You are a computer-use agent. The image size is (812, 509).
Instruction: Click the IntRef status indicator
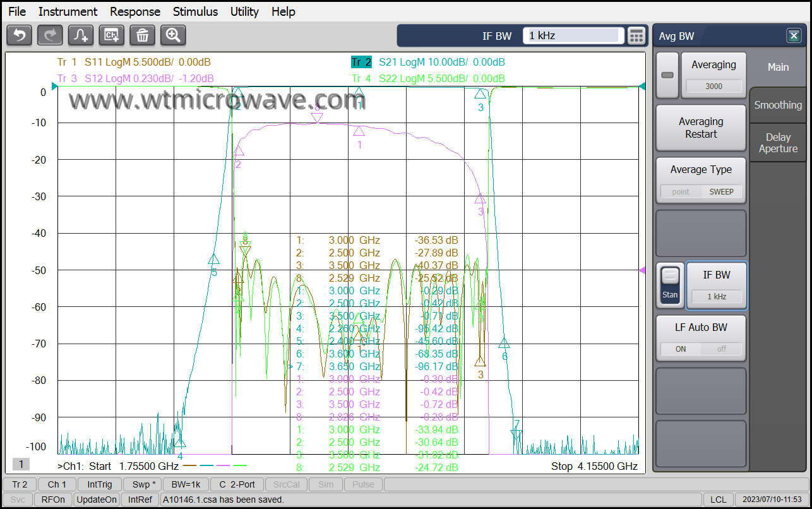140,500
